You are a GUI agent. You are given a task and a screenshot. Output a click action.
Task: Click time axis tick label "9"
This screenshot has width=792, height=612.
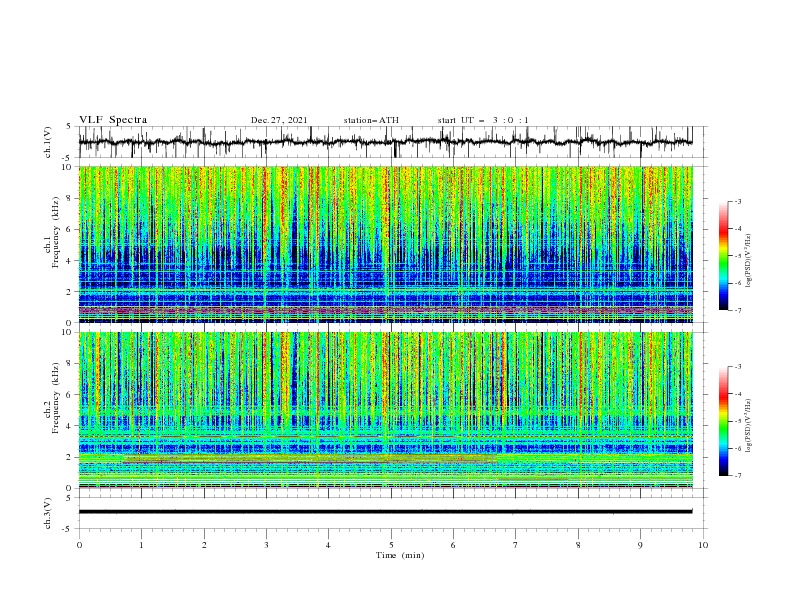640,545
